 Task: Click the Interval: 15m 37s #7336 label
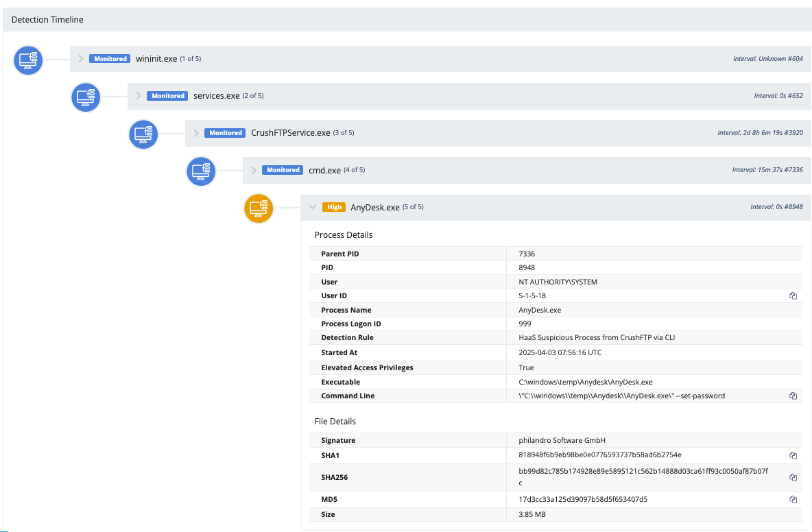767,170
